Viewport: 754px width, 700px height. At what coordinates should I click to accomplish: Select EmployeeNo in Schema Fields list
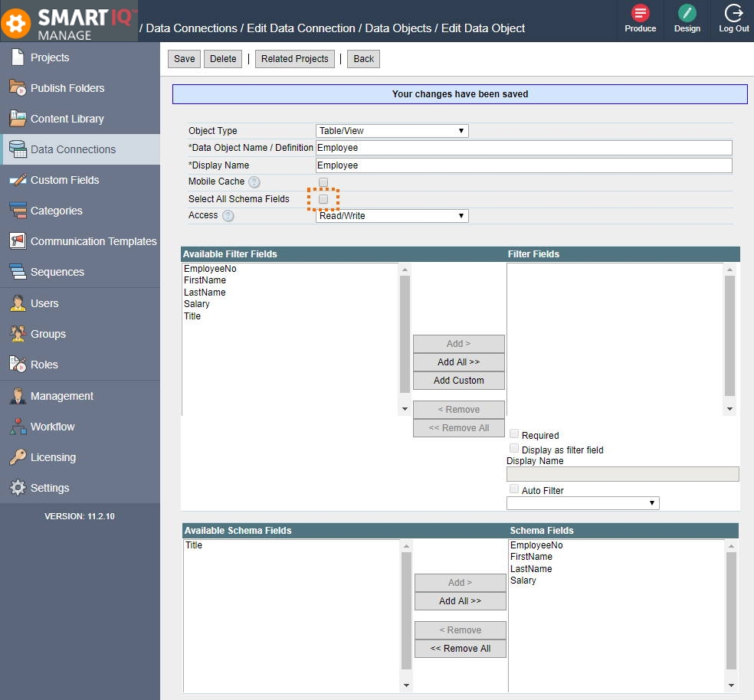pos(536,545)
